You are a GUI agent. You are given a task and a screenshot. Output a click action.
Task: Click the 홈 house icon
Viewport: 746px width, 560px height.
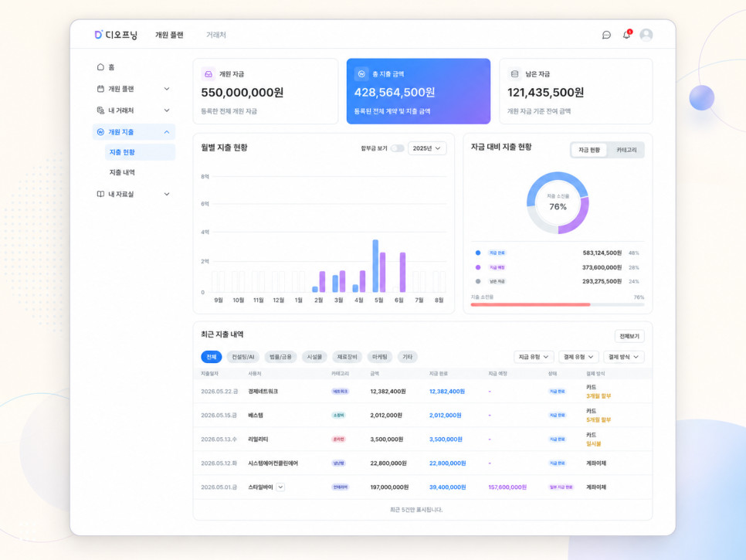tap(100, 67)
